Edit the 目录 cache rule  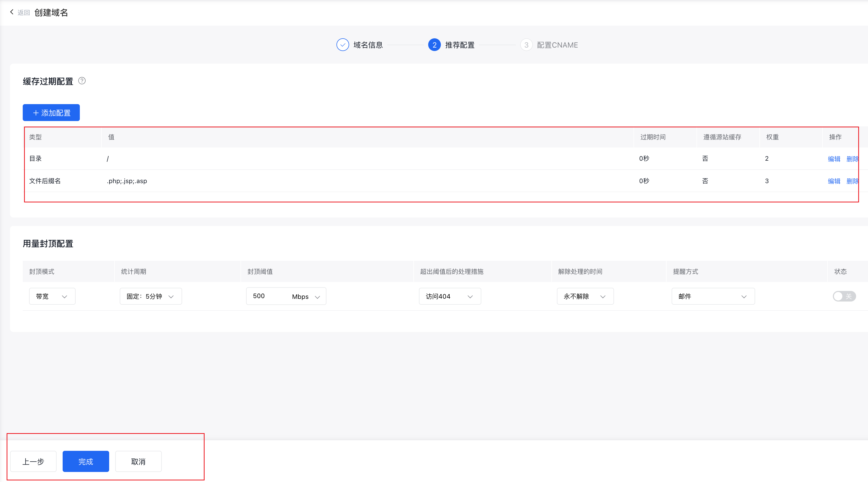[834, 159]
